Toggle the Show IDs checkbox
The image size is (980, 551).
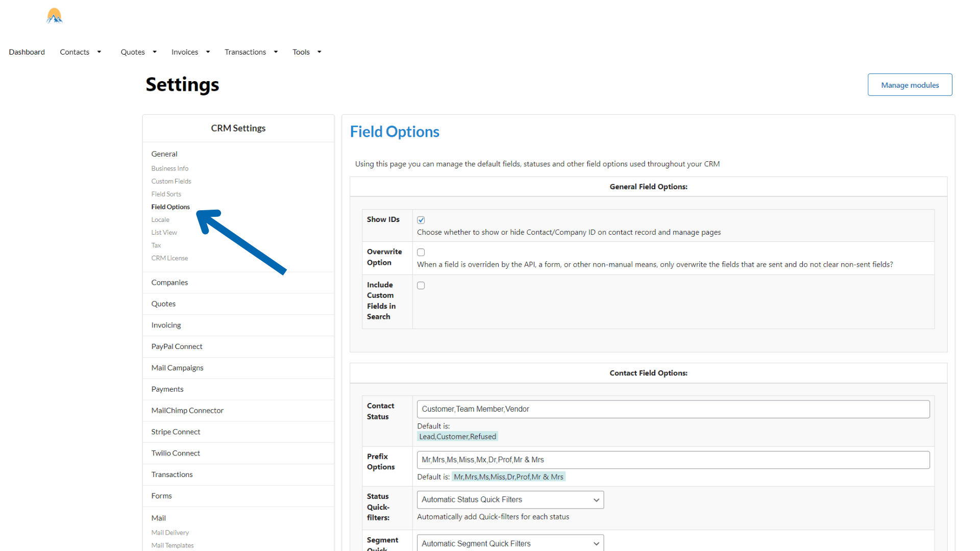421,220
